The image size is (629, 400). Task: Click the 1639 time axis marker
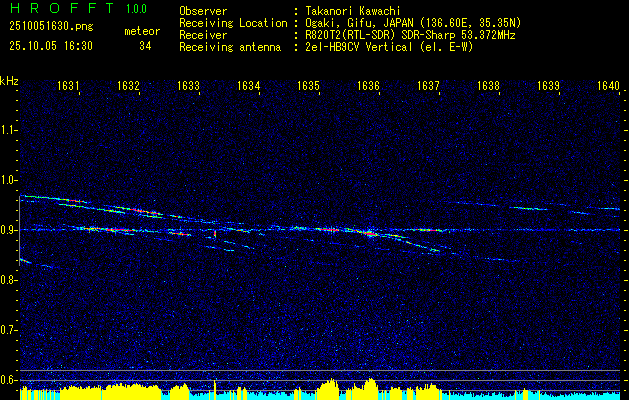[548, 85]
